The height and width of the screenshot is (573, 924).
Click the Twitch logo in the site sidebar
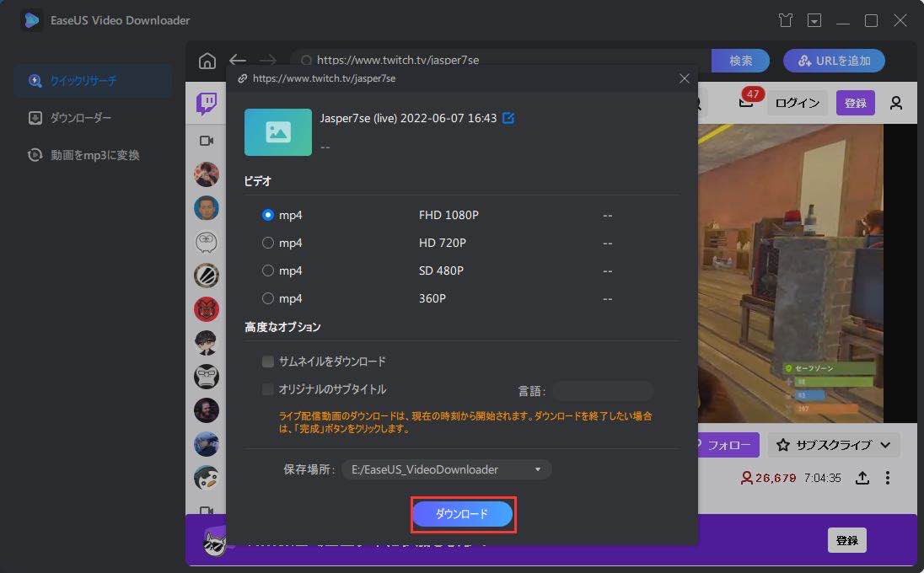(x=207, y=104)
